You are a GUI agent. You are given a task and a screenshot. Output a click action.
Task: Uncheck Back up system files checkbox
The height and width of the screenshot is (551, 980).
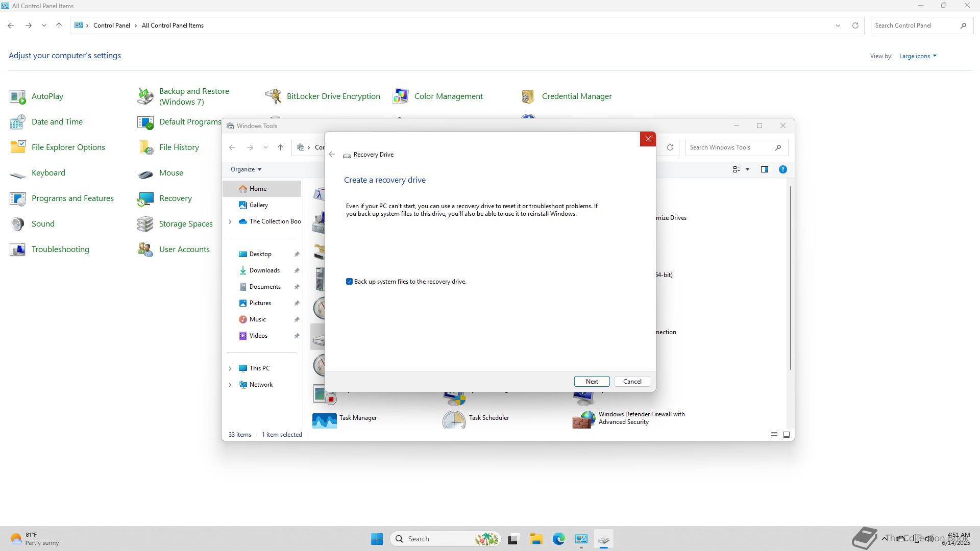[x=349, y=282]
